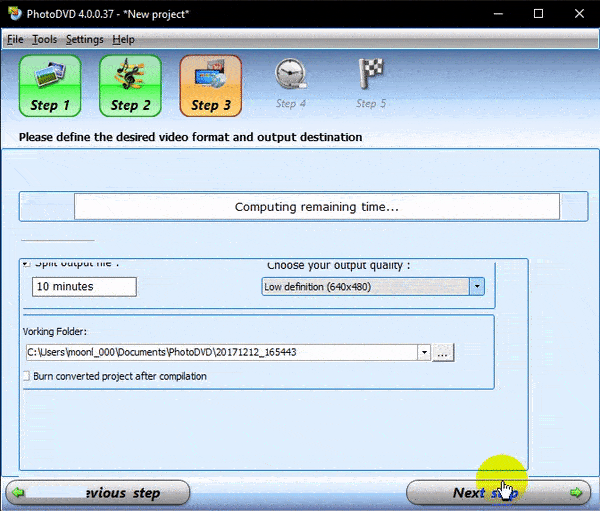Click the Previous step button
600x511 pixels.
pyautogui.click(x=98, y=492)
